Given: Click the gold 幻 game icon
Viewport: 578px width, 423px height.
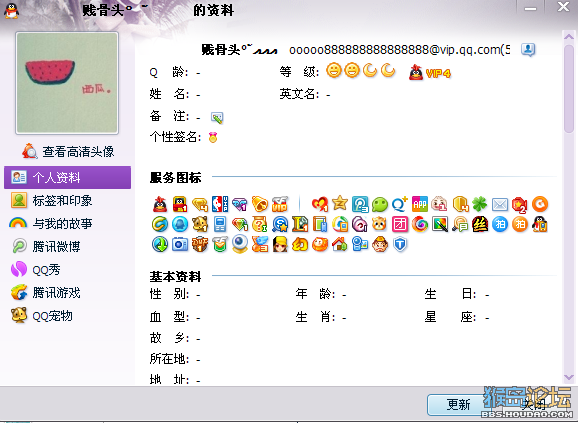Looking at the screenshot, I should (x=300, y=244).
